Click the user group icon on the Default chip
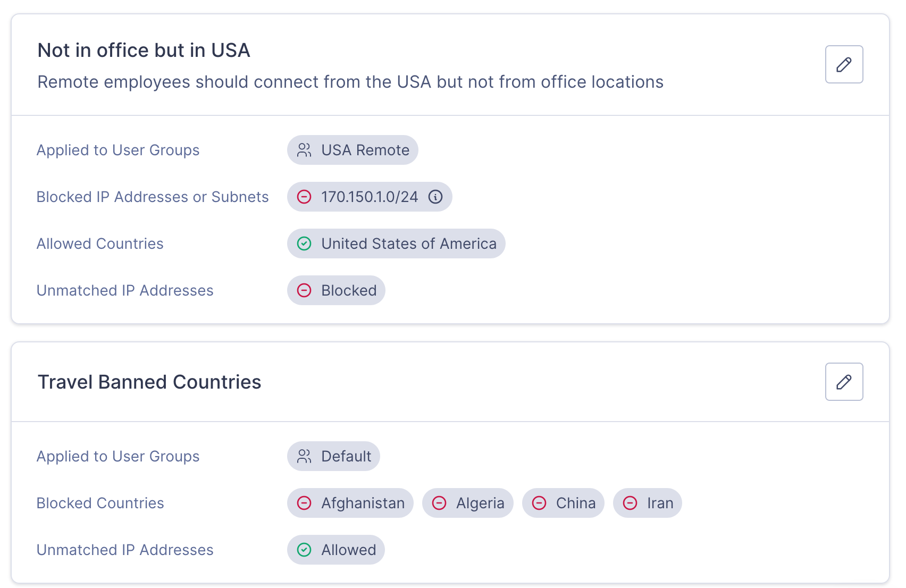906x588 pixels. (304, 456)
